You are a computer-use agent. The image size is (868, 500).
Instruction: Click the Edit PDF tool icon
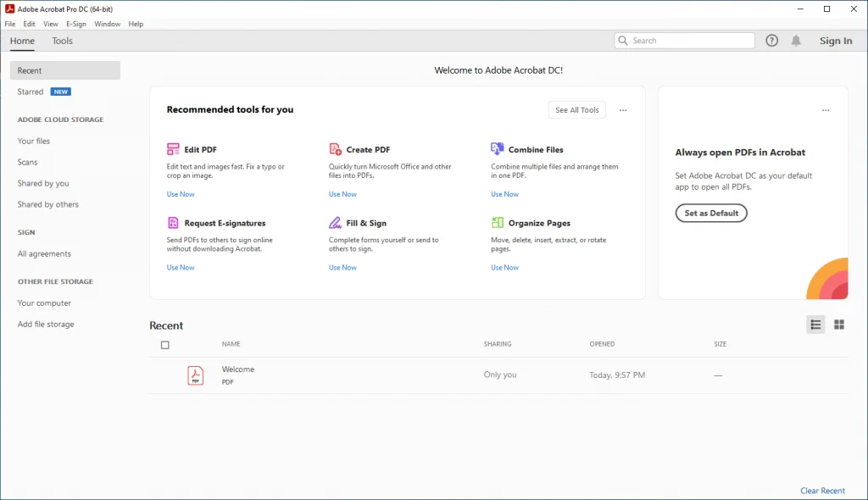click(173, 149)
